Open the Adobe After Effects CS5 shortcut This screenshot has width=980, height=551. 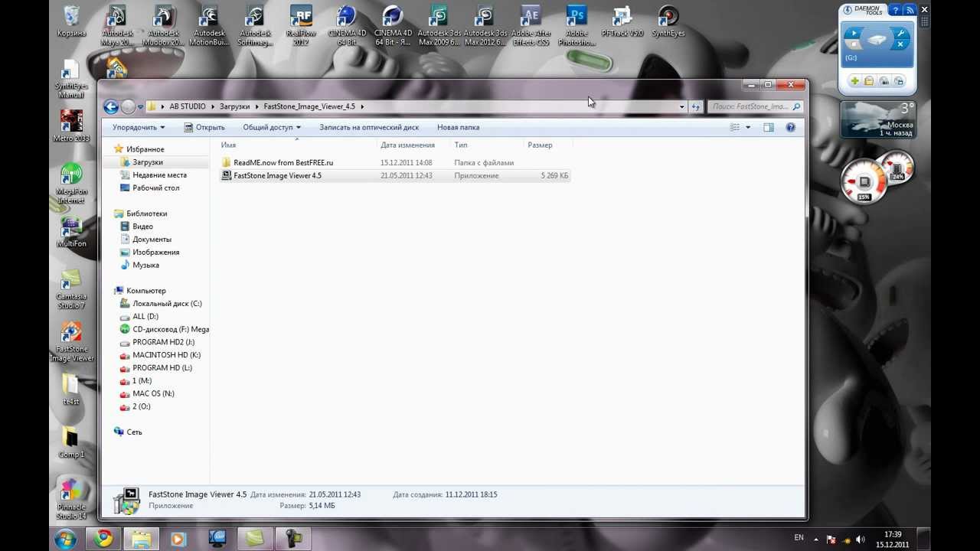[x=531, y=24]
